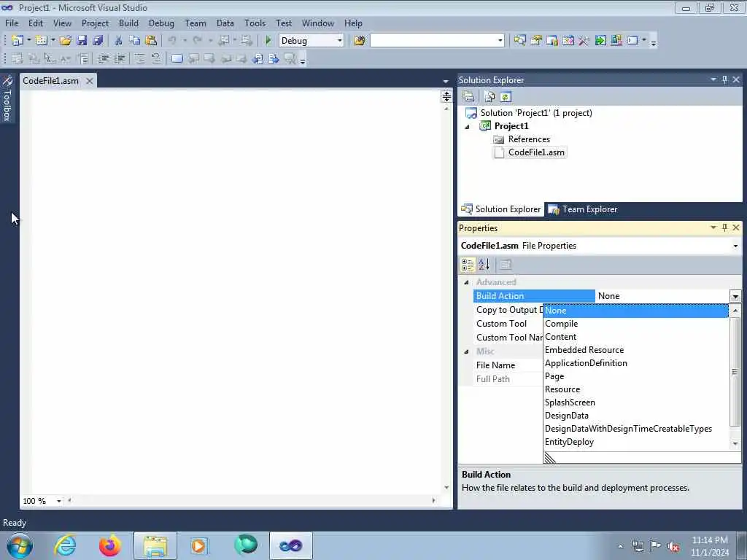The image size is (747, 560).
Task: Open the Tools menu
Action: tap(255, 23)
